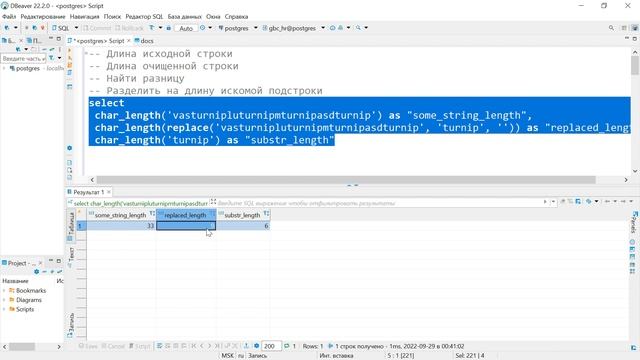This screenshot has width=640, height=360.
Task: Maximize the editor area icon
Action: [634, 38]
